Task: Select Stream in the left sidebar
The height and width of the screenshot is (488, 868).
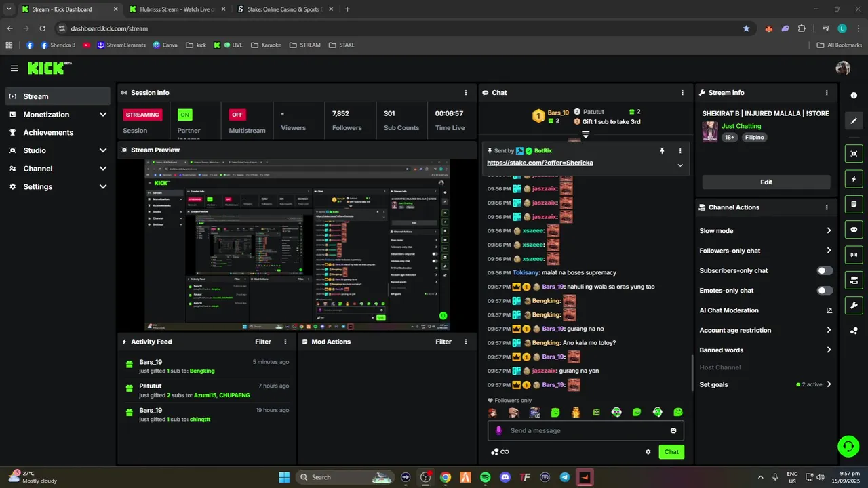Action: pos(58,96)
